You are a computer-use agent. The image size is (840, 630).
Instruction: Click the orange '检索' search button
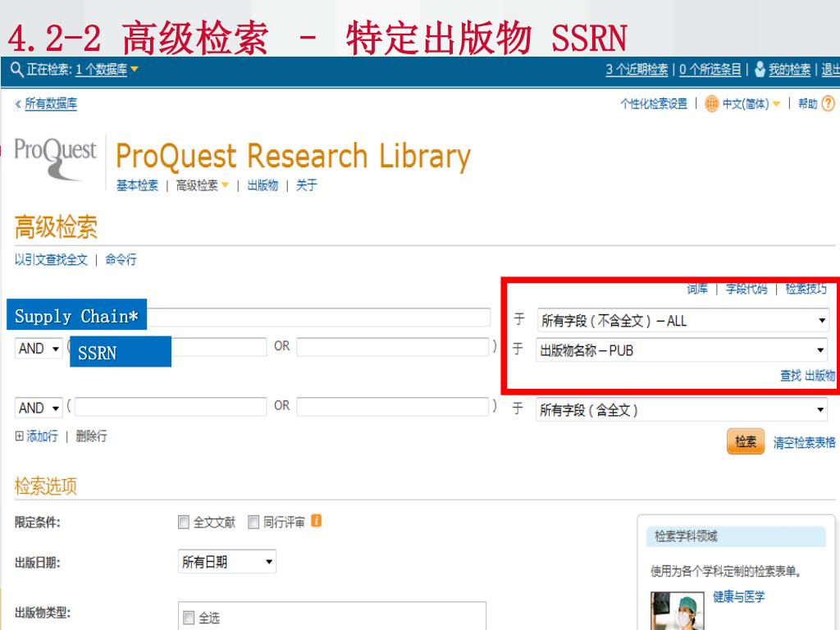click(x=746, y=441)
